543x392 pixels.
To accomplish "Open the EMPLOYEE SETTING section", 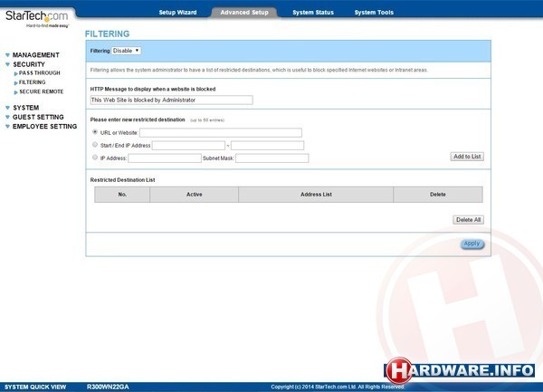I will (x=45, y=127).
